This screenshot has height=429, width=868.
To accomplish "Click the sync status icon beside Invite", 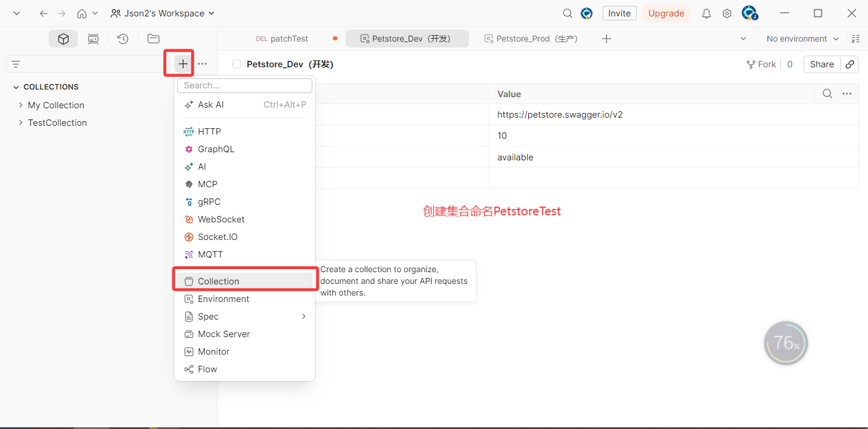I will (x=587, y=13).
